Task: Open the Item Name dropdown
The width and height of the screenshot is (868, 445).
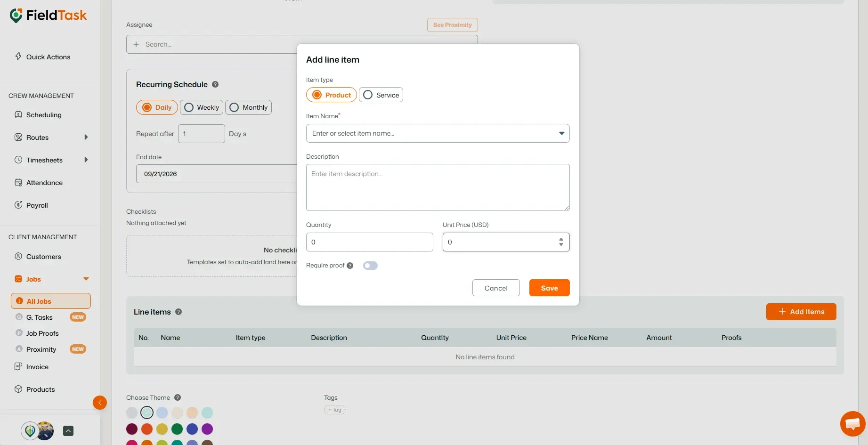Action: click(438, 133)
